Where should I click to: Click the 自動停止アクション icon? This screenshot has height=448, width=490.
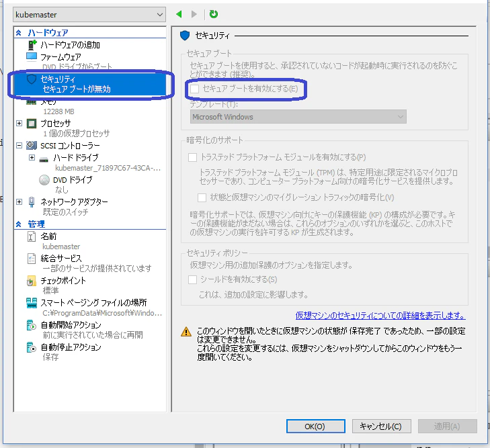[x=32, y=347]
